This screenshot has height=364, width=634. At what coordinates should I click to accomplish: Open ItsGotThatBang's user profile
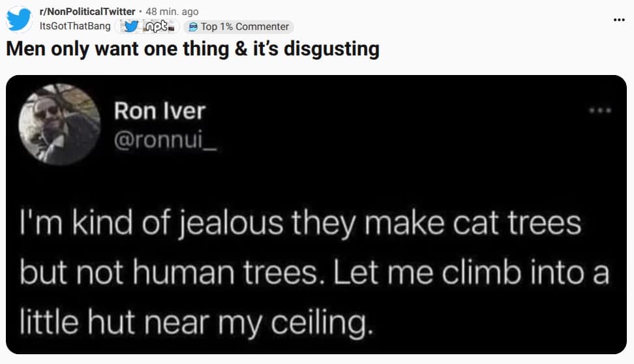(75, 26)
